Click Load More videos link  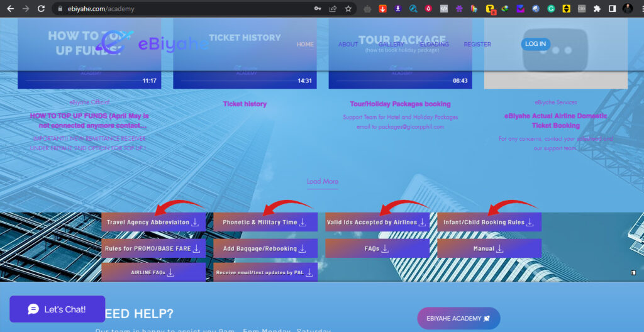click(323, 182)
